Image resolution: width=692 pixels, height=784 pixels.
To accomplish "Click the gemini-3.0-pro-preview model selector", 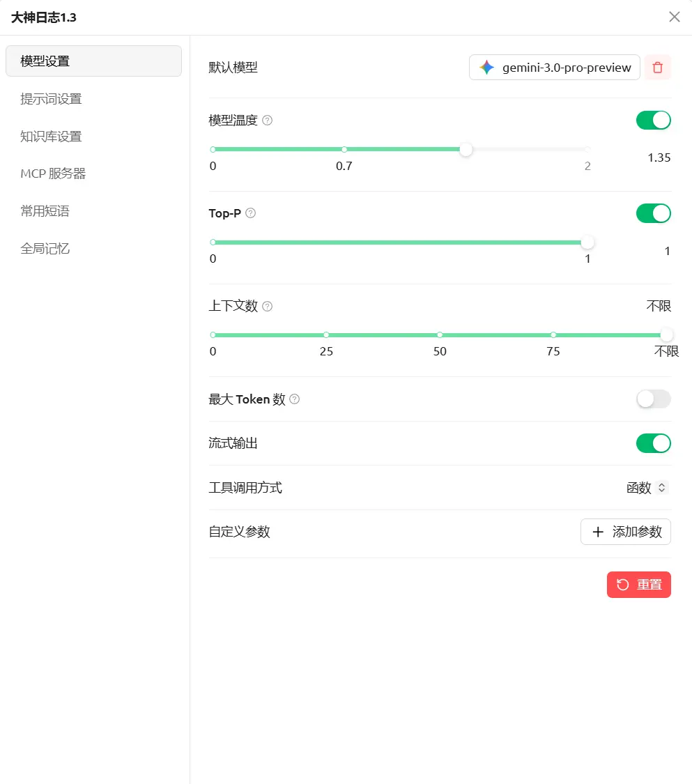I will click(x=554, y=68).
